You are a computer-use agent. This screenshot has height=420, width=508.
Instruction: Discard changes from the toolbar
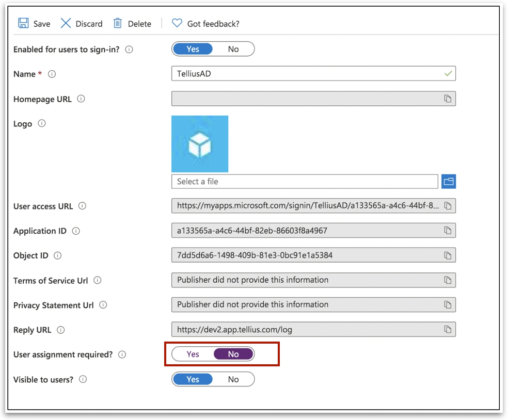tap(82, 24)
